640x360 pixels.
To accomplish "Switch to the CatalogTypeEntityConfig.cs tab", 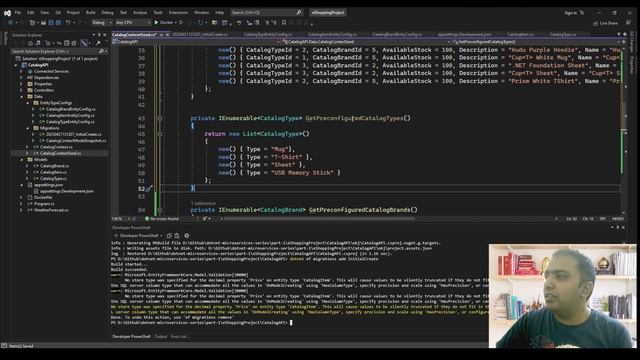I will (x=268, y=35).
